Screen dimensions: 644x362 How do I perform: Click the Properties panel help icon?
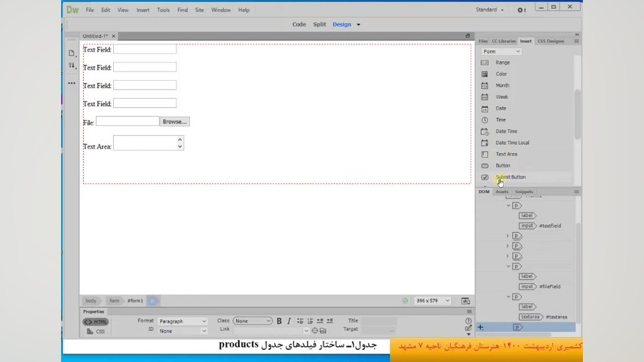[468, 321]
